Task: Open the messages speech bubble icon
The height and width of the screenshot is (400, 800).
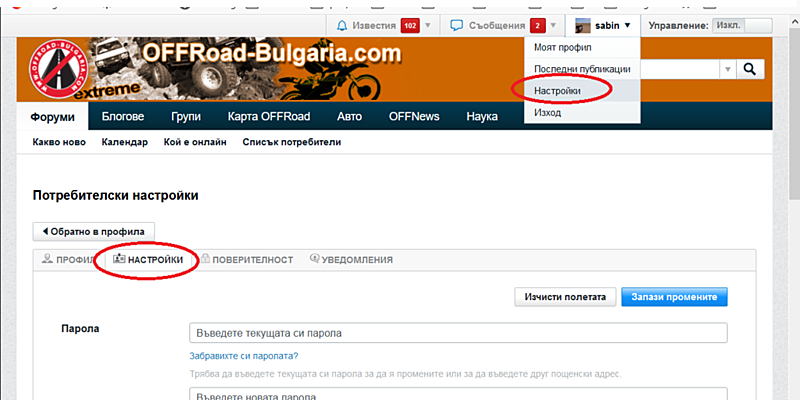Action: click(x=457, y=26)
